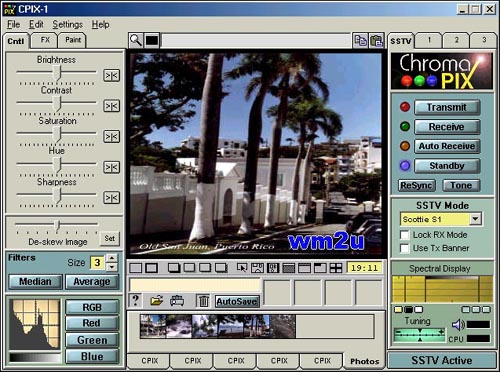Screen dimensions: 500x372
Task: Switch to the FX tab
Action: [45, 40]
